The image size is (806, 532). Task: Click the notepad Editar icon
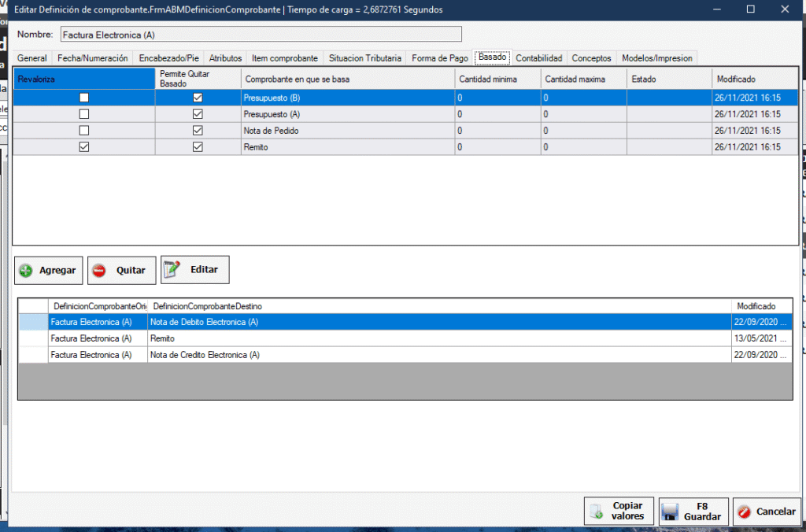click(173, 270)
